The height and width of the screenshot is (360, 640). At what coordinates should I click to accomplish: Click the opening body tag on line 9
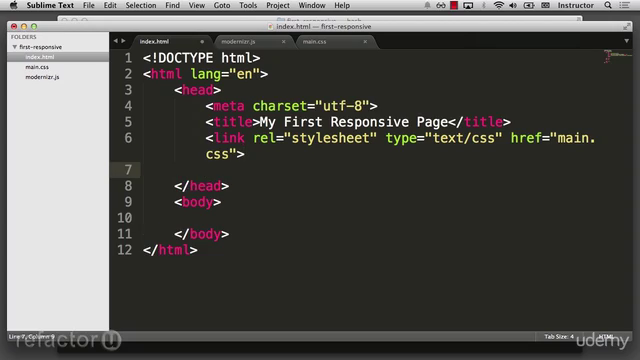[198, 202]
